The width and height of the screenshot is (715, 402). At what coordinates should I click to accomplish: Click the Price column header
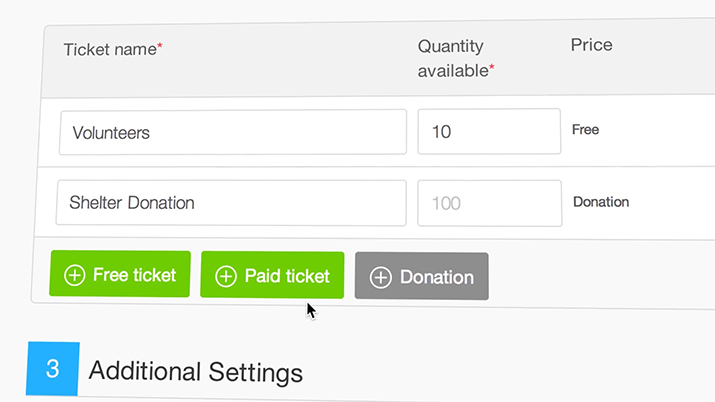pos(591,45)
